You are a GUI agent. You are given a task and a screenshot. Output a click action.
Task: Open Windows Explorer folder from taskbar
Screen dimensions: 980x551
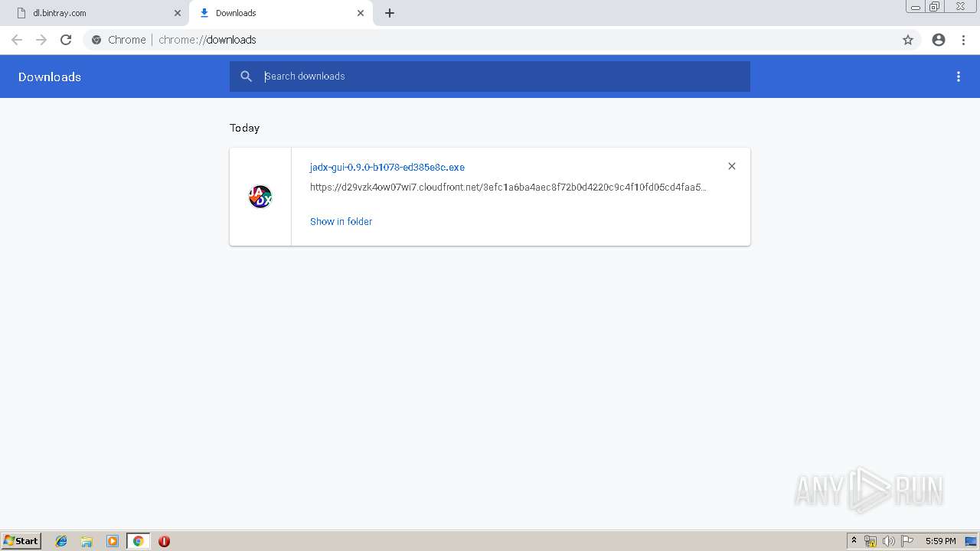pos(87,541)
